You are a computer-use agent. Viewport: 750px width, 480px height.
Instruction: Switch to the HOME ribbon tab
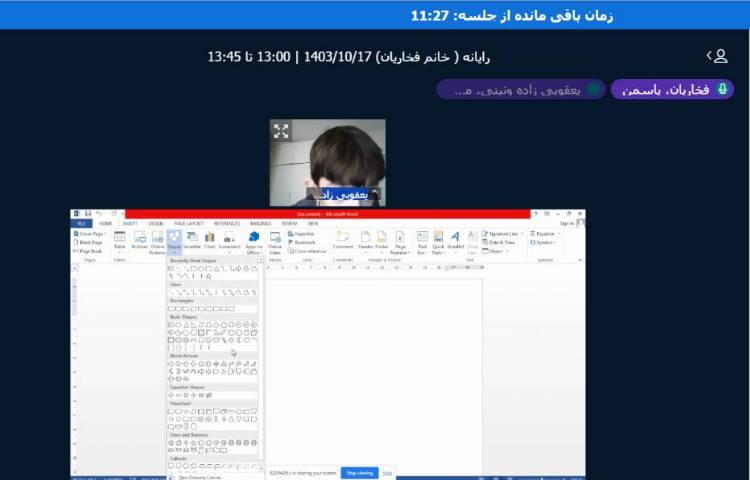(x=105, y=223)
